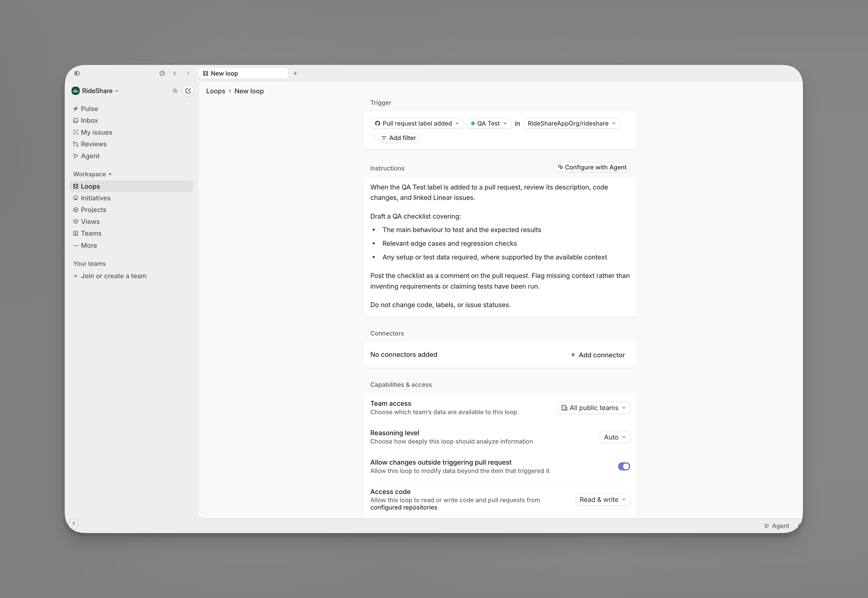Open All public teams dropdown
868x598 pixels.
(x=593, y=408)
